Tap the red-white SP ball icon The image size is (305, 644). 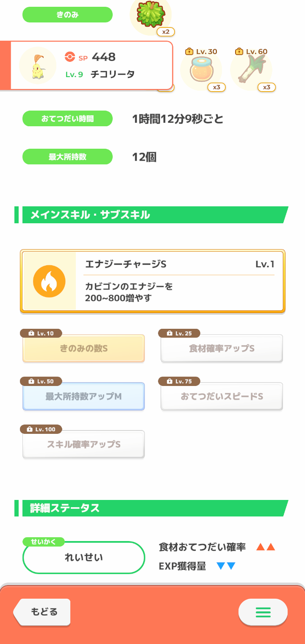(70, 56)
